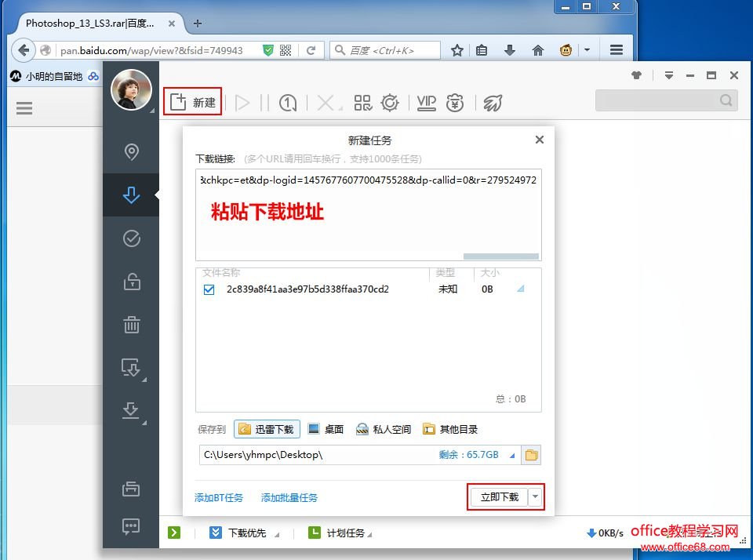753x560 pixels.
Task: Open the completed checkmark sidebar icon
Action: [131, 238]
